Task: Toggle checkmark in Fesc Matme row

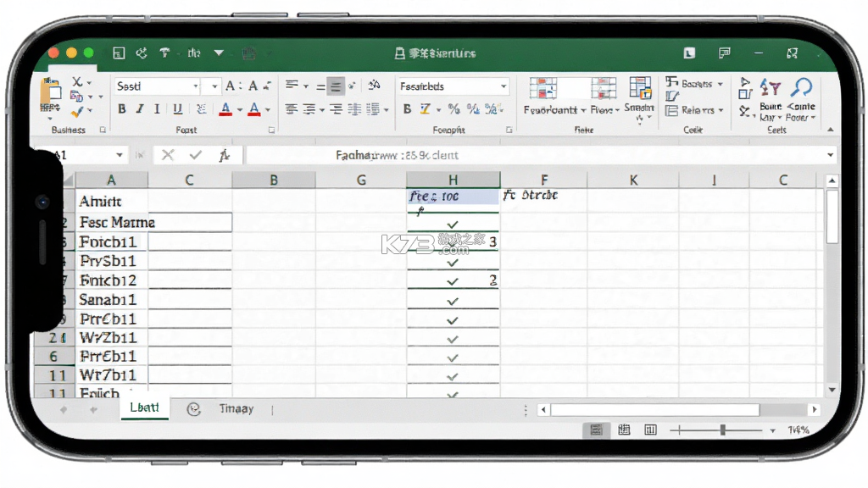Action: click(453, 224)
